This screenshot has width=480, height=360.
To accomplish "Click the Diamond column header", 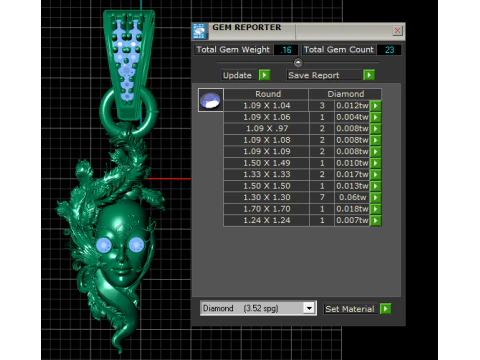I will (x=345, y=94).
